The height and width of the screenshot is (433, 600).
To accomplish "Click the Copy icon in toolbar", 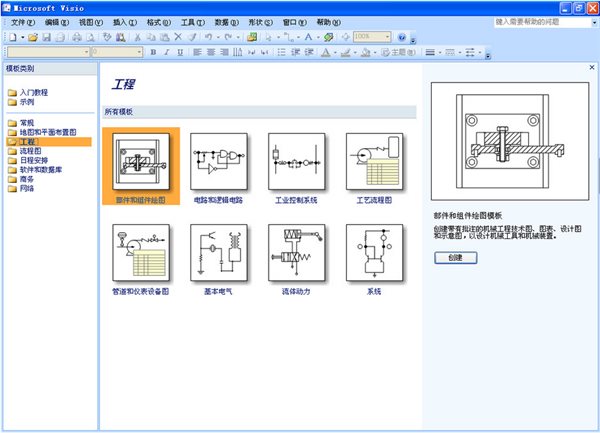I will tap(151, 37).
